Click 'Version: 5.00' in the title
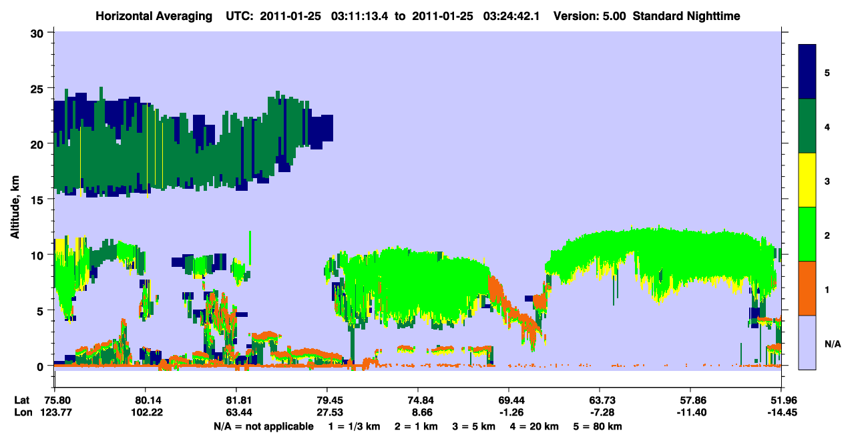 tap(590, 16)
